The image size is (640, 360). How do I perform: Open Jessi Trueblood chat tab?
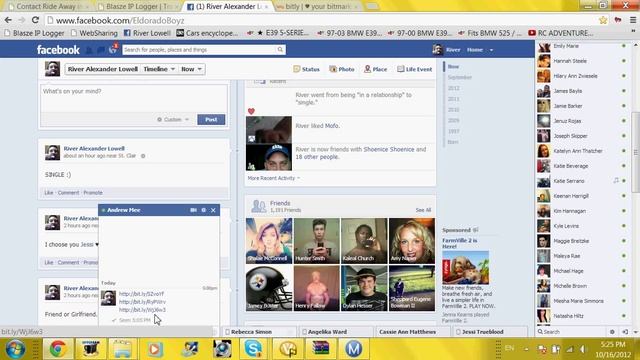489,332
